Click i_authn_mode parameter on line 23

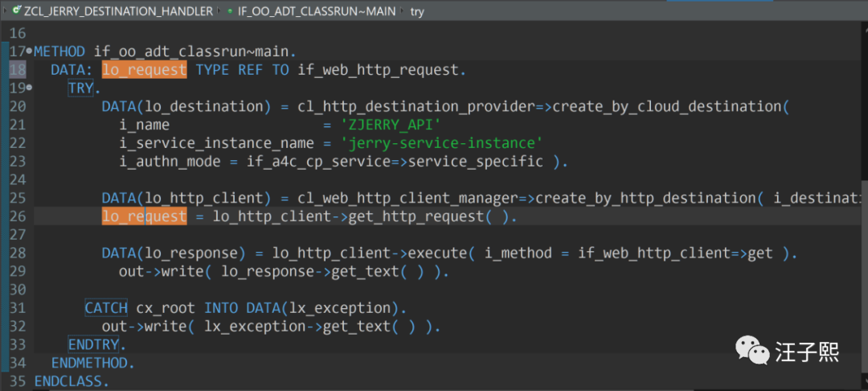point(170,162)
